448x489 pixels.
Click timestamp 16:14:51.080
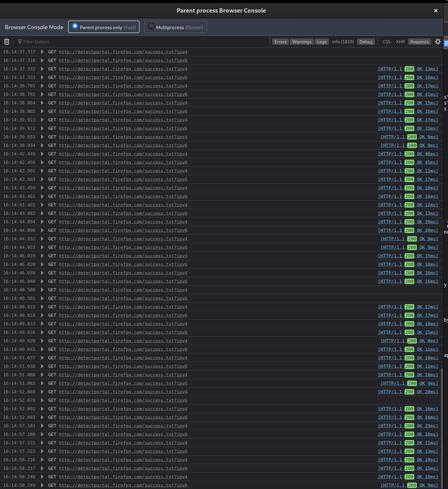[19, 375]
